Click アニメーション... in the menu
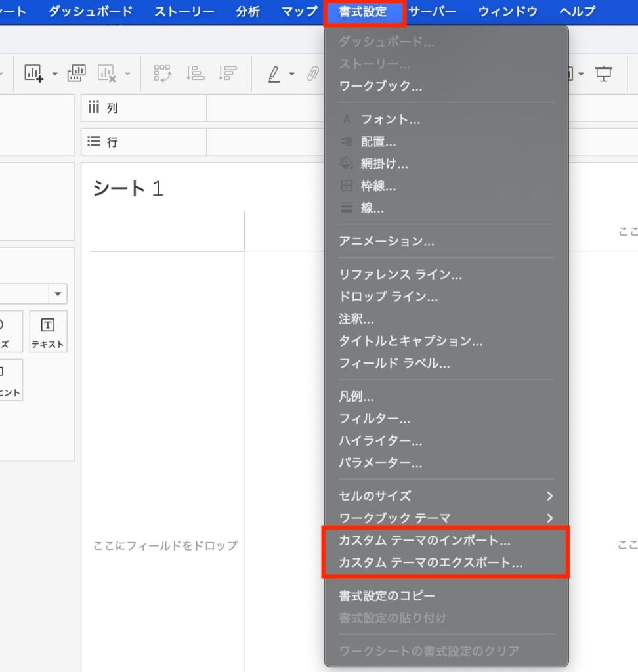This screenshot has height=672, width=638. tap(386, 241)
